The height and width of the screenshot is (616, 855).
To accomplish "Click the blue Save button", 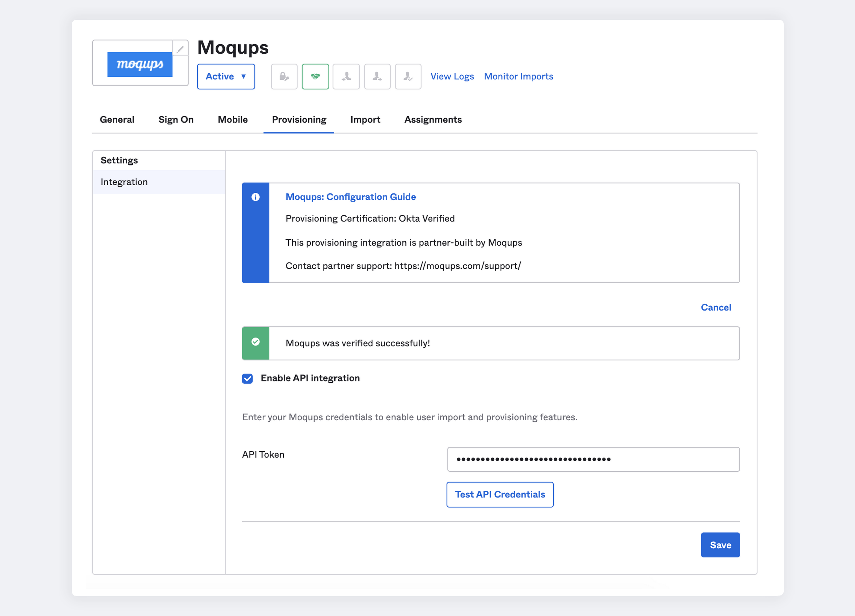I will 720,545.
